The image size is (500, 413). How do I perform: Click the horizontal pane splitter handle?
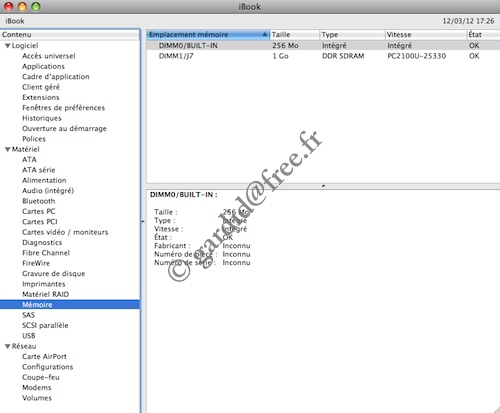[323, 186]
